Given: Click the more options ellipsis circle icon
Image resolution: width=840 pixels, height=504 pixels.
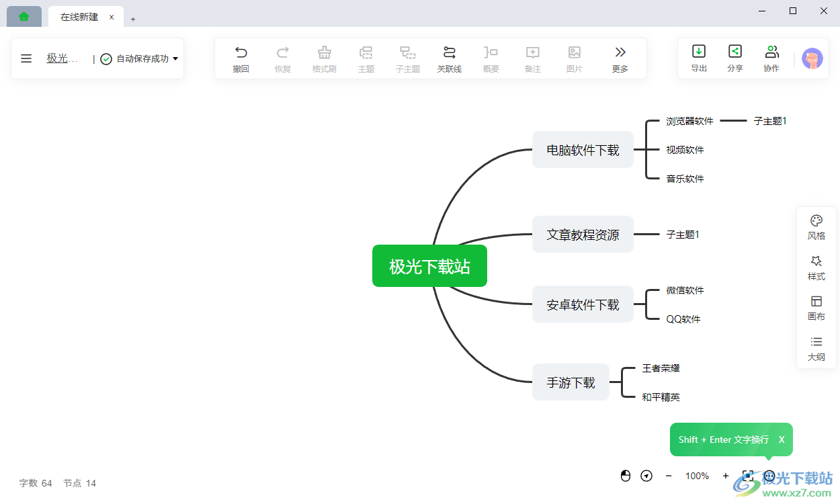Looking at the screenshot, I should 770,476.
